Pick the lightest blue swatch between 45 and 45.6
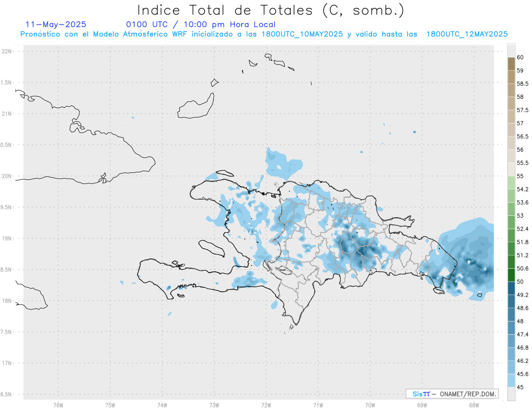The width and height of the screenshot is (532, 411). pyautogui.click(x=511, y=380)
